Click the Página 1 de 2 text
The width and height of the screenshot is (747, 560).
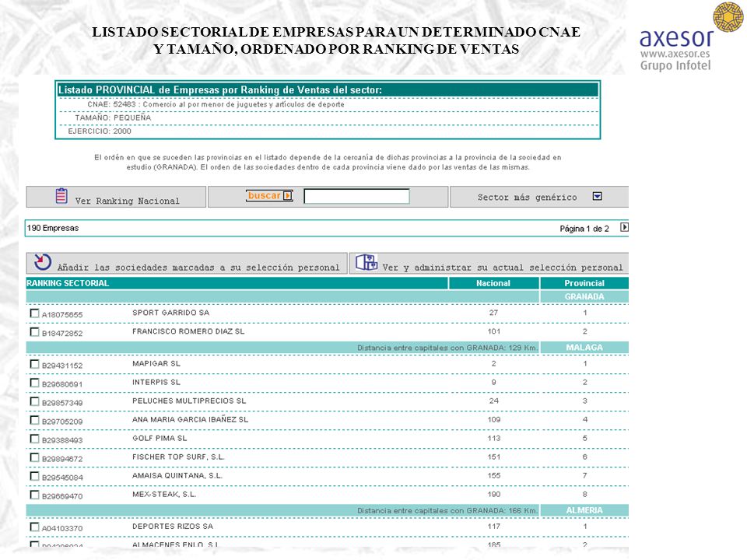pos(584,229)
